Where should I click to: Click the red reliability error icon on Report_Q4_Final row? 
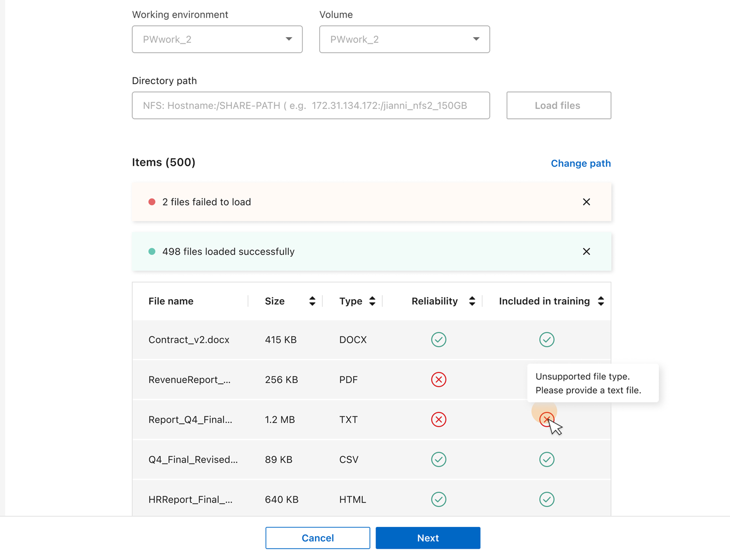pyautogui.click(x=439, y=419)
